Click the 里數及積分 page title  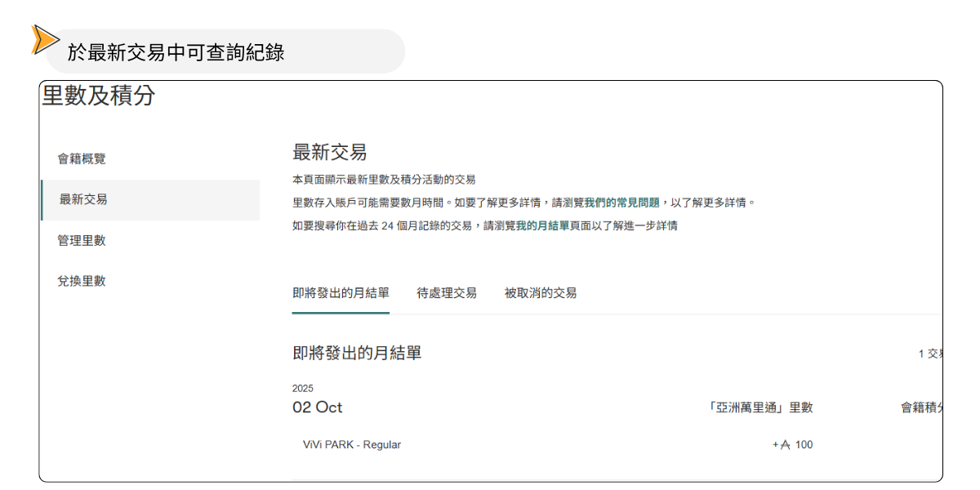[x=98, y=96]
